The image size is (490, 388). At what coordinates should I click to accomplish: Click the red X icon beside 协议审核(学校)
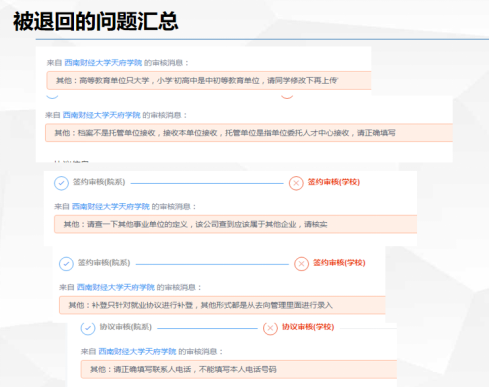tap(270, 328)
